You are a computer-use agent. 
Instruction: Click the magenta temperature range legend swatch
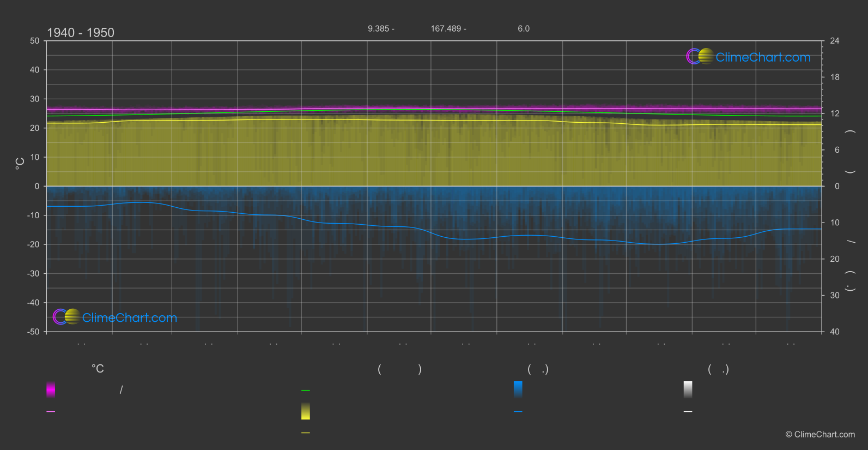click(x=51, y=389)
